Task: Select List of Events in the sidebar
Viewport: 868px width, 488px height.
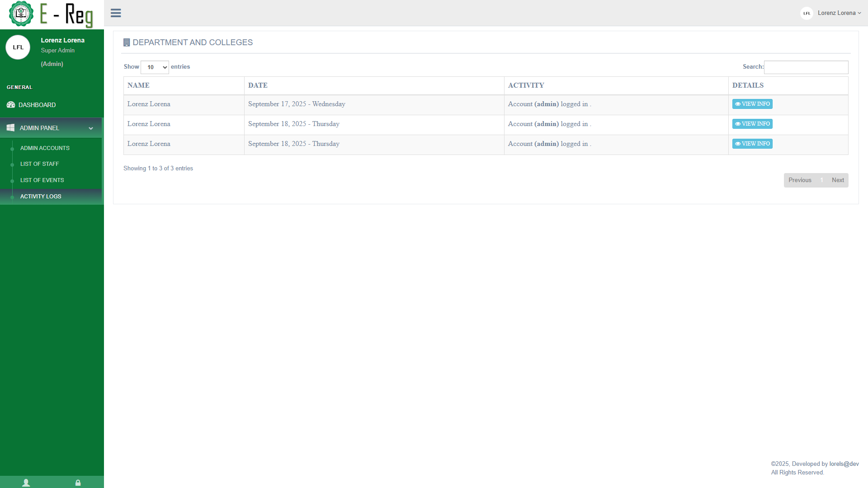Action: pos(42,180)
